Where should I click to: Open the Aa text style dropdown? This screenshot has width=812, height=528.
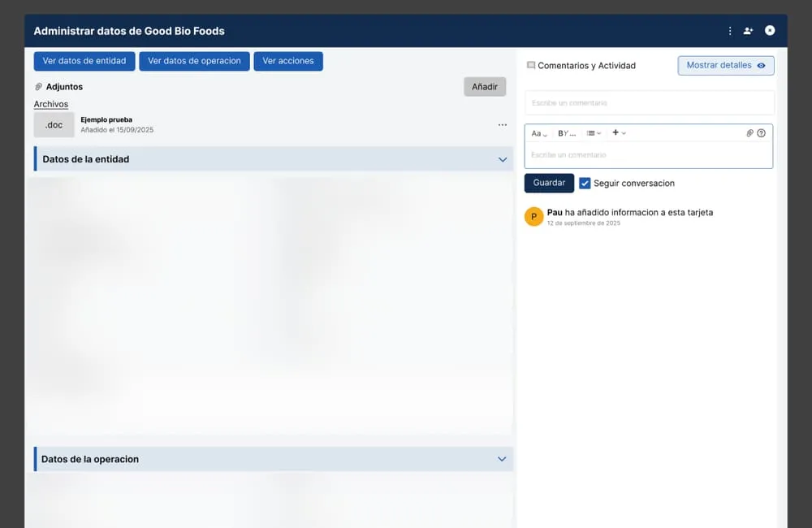pyautogui.click(x=539, y=133)
